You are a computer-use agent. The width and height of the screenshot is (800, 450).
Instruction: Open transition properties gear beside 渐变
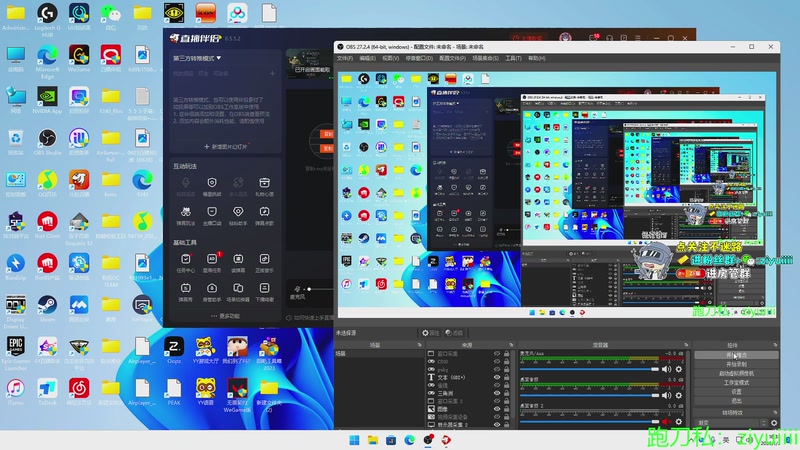click(774, 423)
